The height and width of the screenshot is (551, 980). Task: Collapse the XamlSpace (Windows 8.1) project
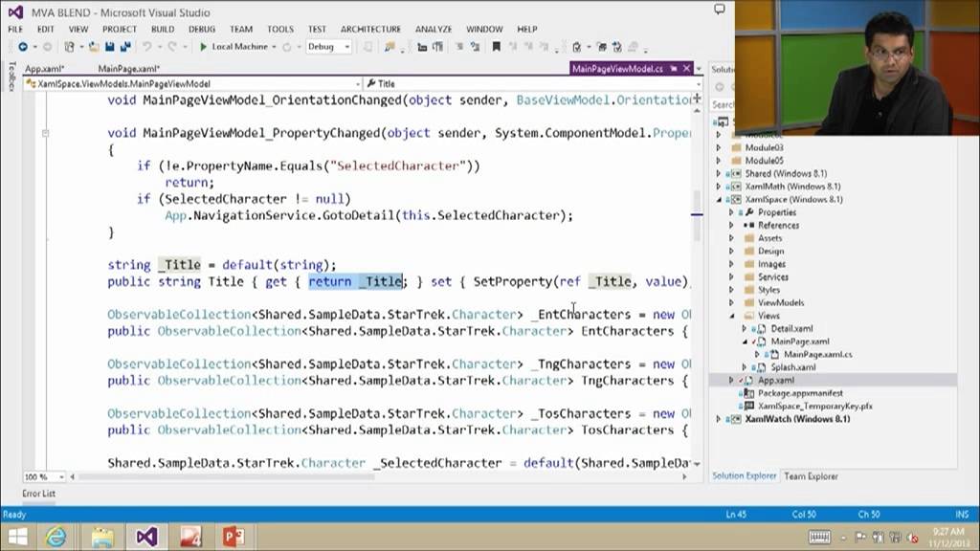[x=719, y=199]
